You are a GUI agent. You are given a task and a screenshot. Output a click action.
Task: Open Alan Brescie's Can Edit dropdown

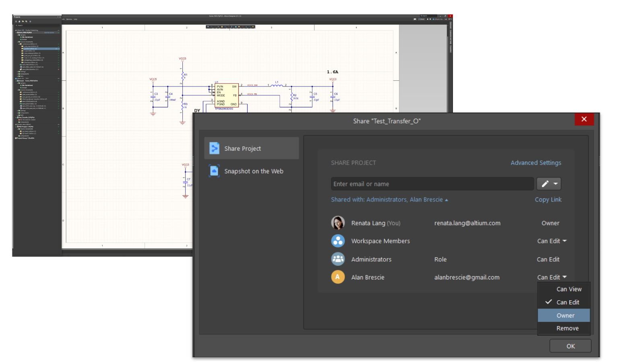click(552, 277)
